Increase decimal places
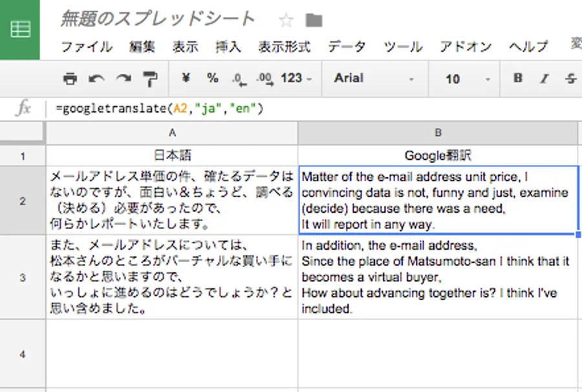The image size is (582, 392). (265, 80)
